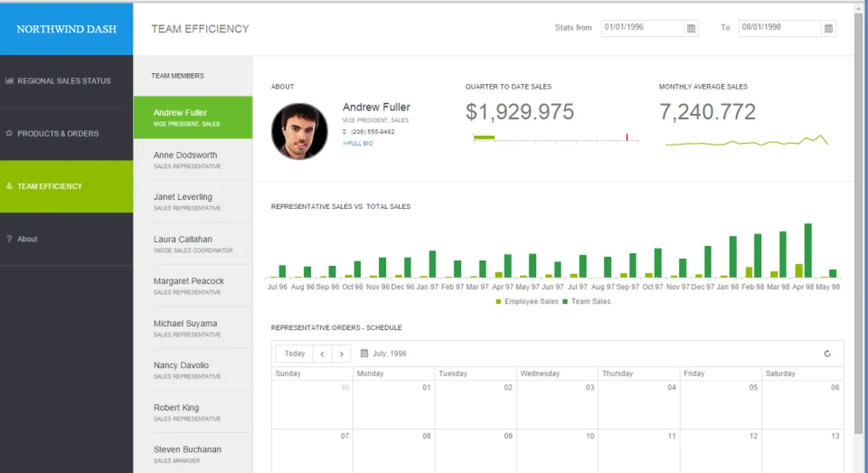Click Andrew Fuller's profile photo
This screenshot has width=868, height=473.
pyautogui.click(x=299, y=132)
